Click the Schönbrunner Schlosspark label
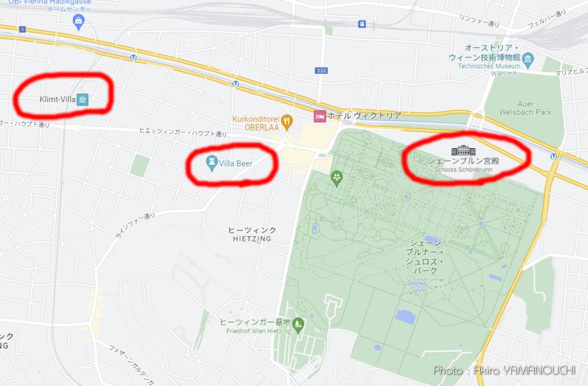The height and width of the screenshot is (386, 588). tap(425, 283)
